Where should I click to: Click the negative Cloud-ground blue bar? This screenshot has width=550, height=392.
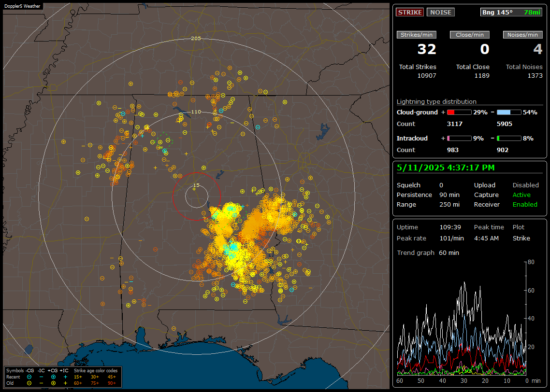point(509,112)
